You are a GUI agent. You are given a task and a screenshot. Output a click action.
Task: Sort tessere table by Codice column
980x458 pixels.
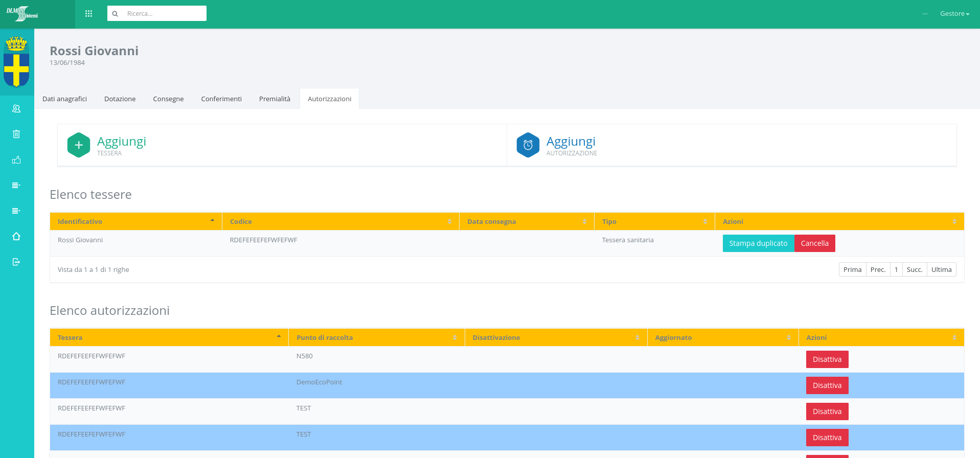[x=340, y=221]
